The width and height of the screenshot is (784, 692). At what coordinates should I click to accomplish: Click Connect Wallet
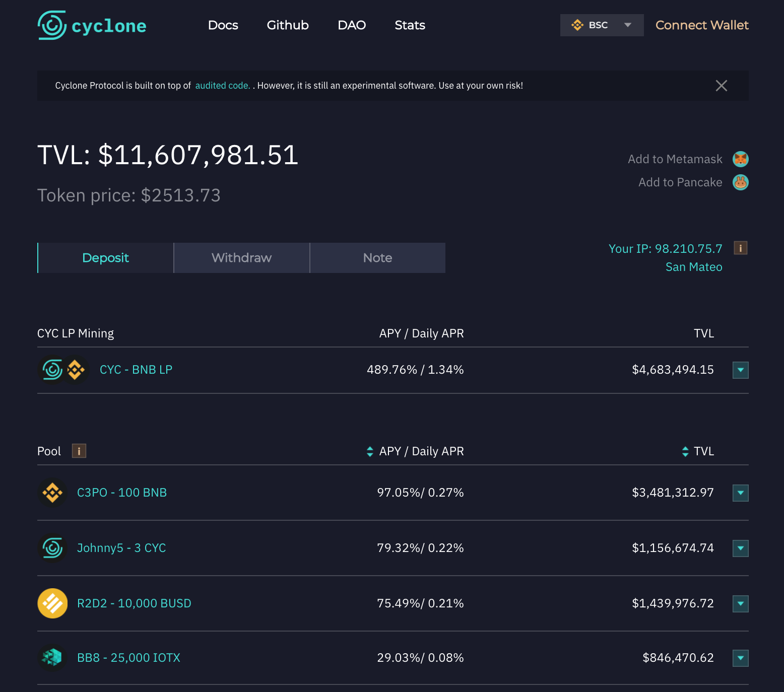702,25
